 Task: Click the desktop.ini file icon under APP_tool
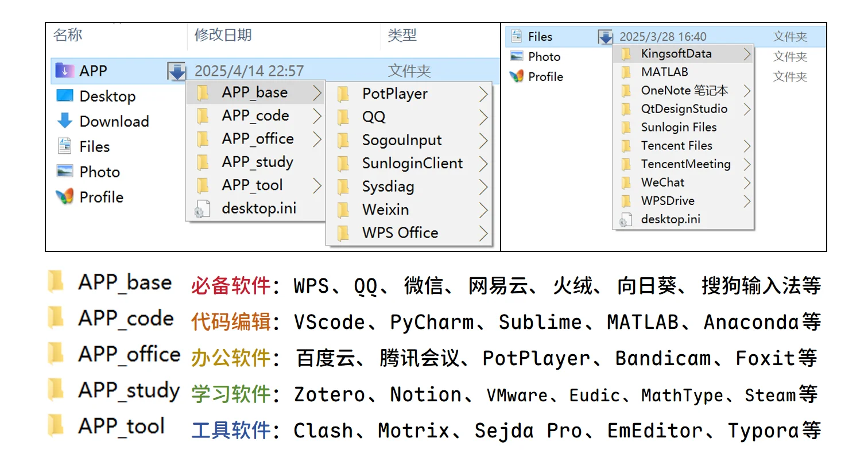(203, 208)
